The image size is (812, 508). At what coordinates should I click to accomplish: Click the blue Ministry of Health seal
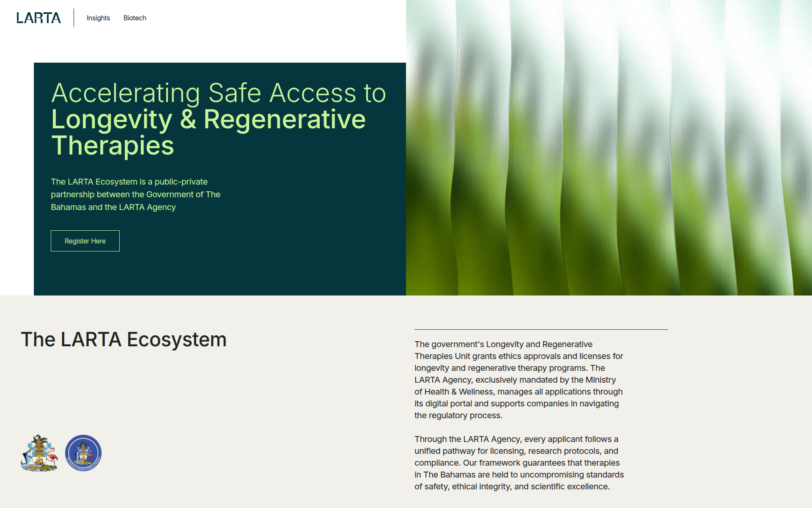click(x=83, y=453)
